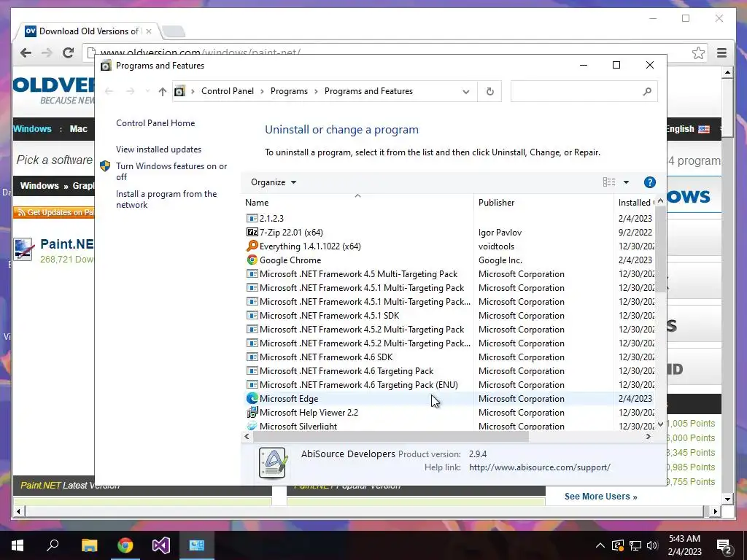The height and width of the screenshot is (560, 747).
Task: Select Microsoft .NET Framework 4.5 Multi-Targeting Pack
Action: 450,274
